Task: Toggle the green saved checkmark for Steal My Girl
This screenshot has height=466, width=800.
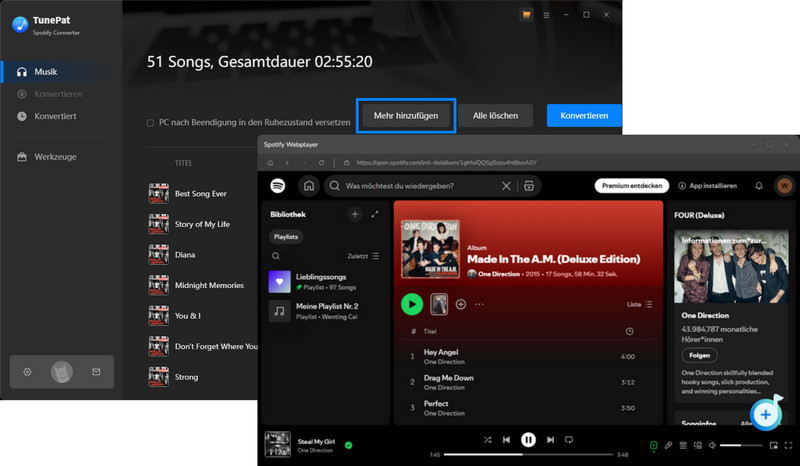Action: pos(348,445)
